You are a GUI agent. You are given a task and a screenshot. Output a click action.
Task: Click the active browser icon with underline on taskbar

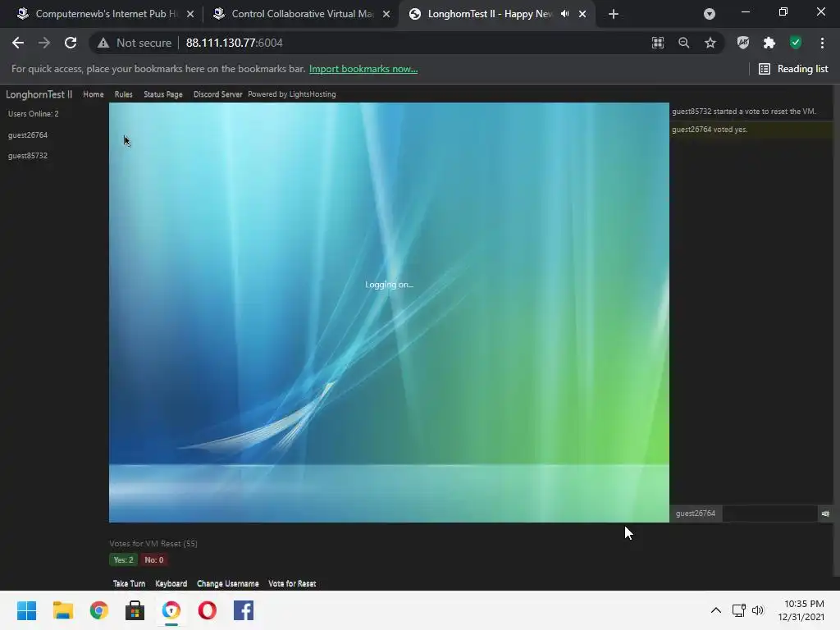tap(171, 610)
